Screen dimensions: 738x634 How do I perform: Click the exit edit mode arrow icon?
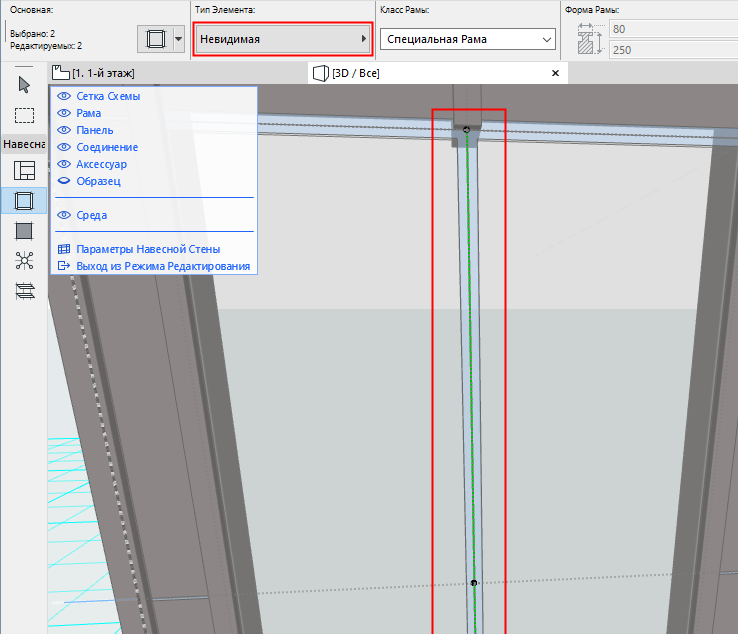(x=64, y=266)
